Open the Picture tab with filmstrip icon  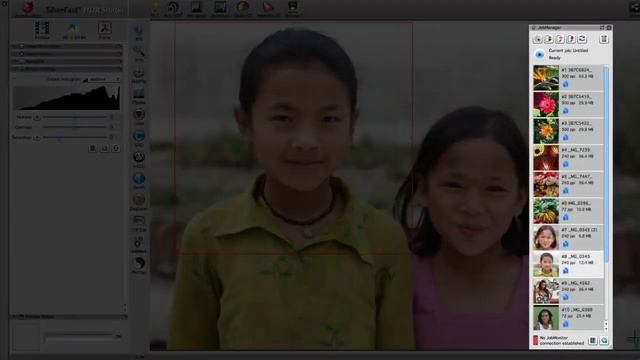coord(42,31)
